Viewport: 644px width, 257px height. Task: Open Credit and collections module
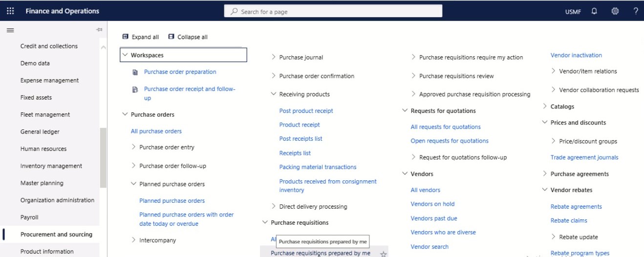(x=49, y=46)
